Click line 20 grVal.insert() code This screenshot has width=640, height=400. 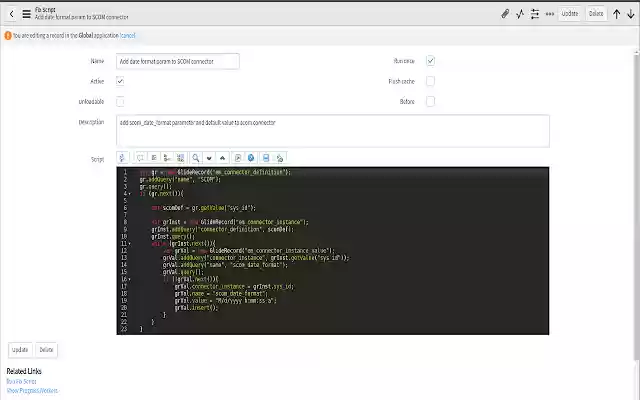pyautogui.click(x=196, y=308)
